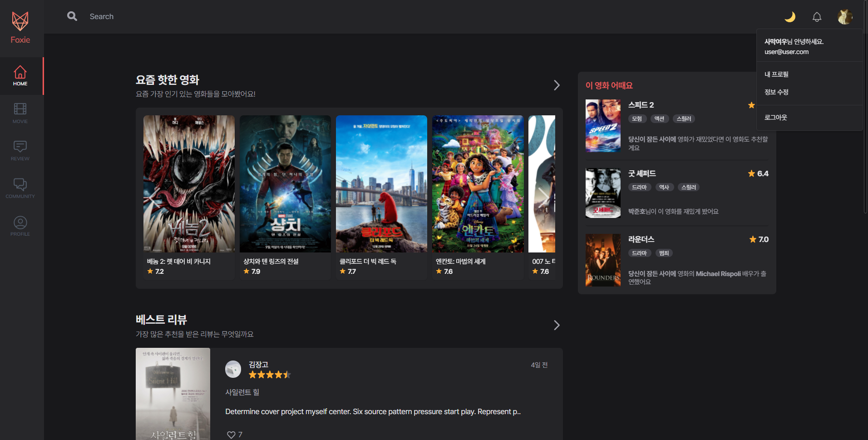Click 사일런트 힐 review title
The image size is (868, 440).
tap(242, 392)
